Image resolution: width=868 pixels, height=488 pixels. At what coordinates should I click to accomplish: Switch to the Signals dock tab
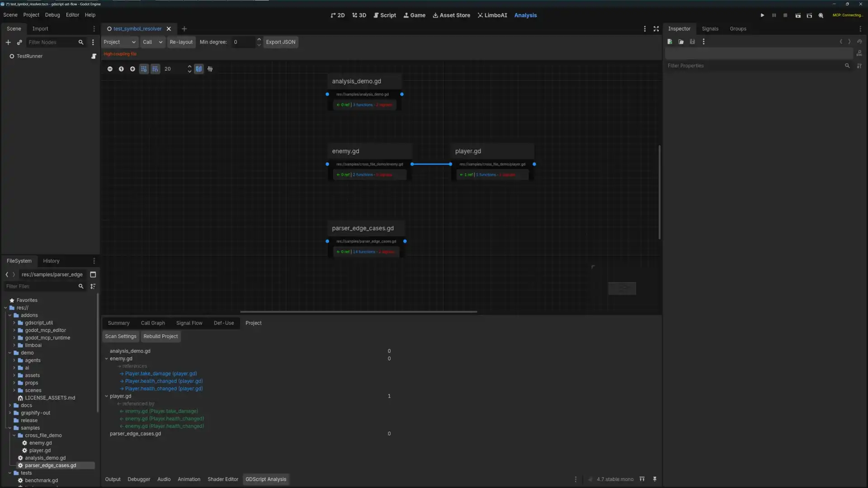(x=710, y=29)
